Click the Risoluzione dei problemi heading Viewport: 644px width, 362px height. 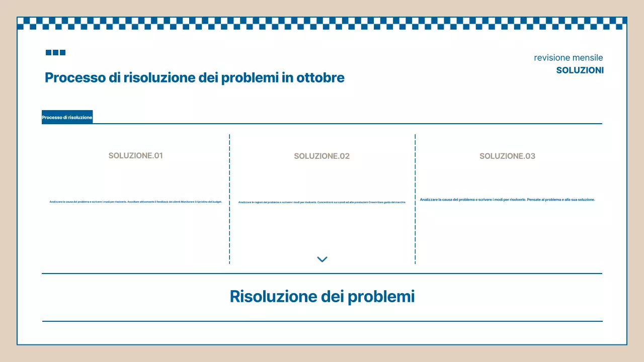point(322,296)
